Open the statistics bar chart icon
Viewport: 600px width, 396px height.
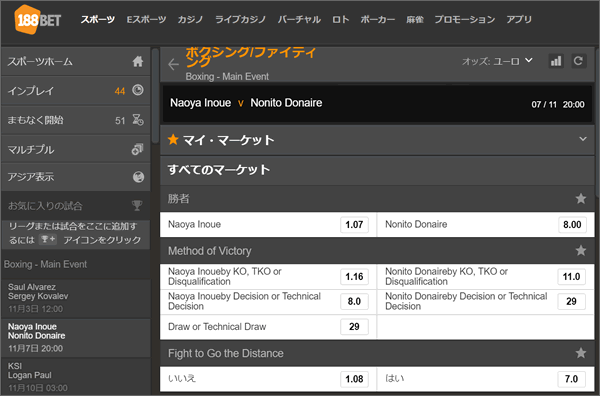(556, 61)
